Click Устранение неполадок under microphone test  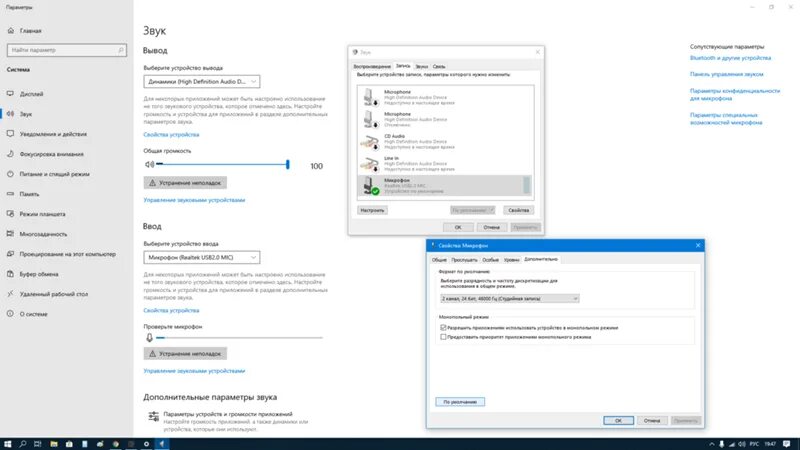click(185, 354)
